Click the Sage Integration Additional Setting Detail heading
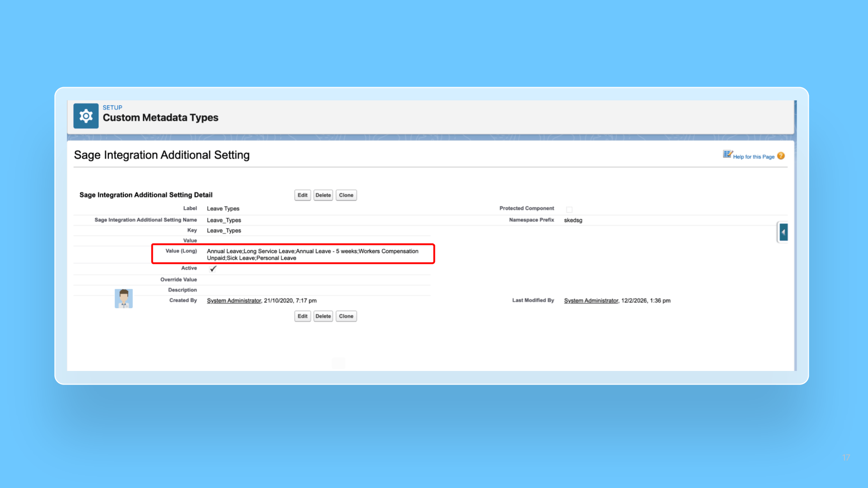The height and width of the screenshot is (488, 868). (146, 195)
